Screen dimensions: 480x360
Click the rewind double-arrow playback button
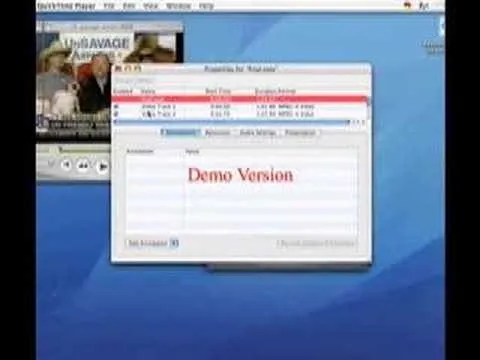point(83,165)
